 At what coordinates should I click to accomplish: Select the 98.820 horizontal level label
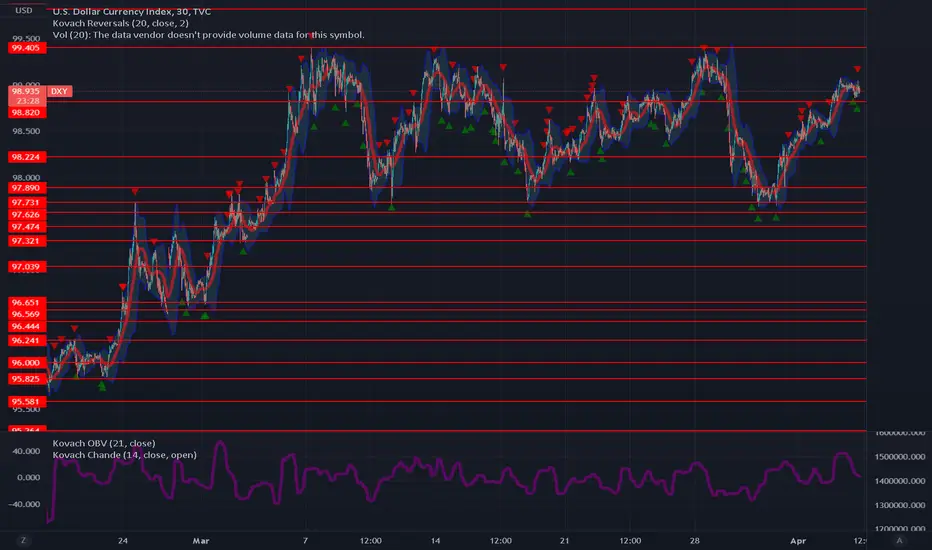point(27,112)
